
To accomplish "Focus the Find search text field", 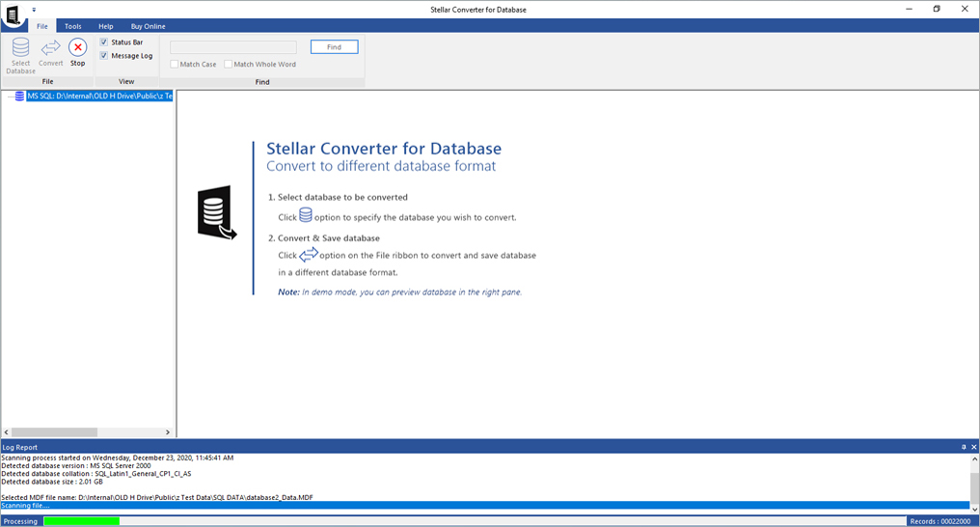I will point(233,47).
